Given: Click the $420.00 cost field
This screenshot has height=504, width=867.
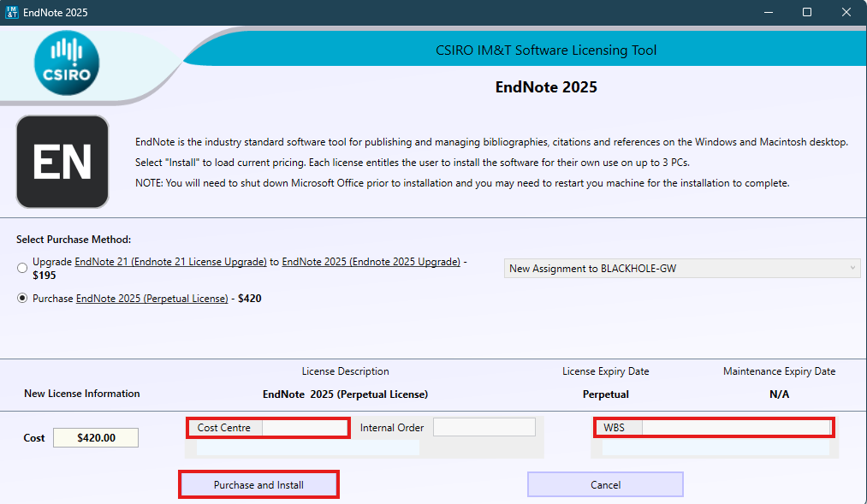Looking at the screenshot, I should (96, 438).
